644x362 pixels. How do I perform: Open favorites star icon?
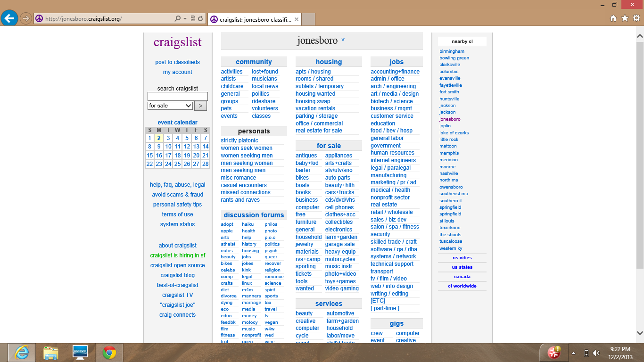pyautogui.click(x=625, y=18)
